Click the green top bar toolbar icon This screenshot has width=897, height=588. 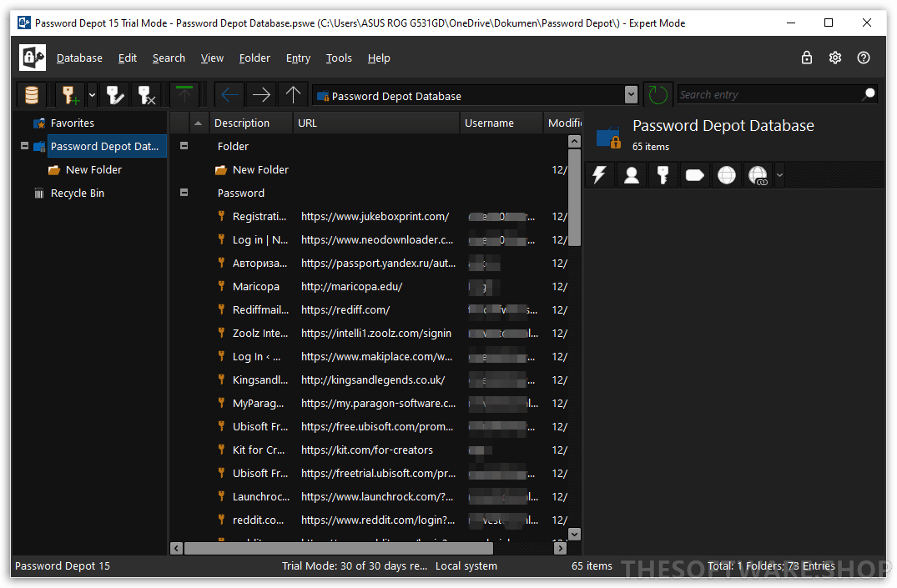(184, 95)
